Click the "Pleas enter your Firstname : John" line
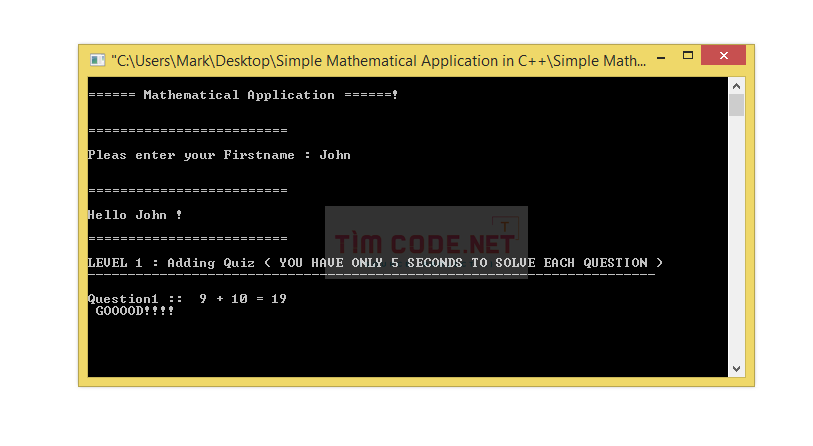 (219, 155)
